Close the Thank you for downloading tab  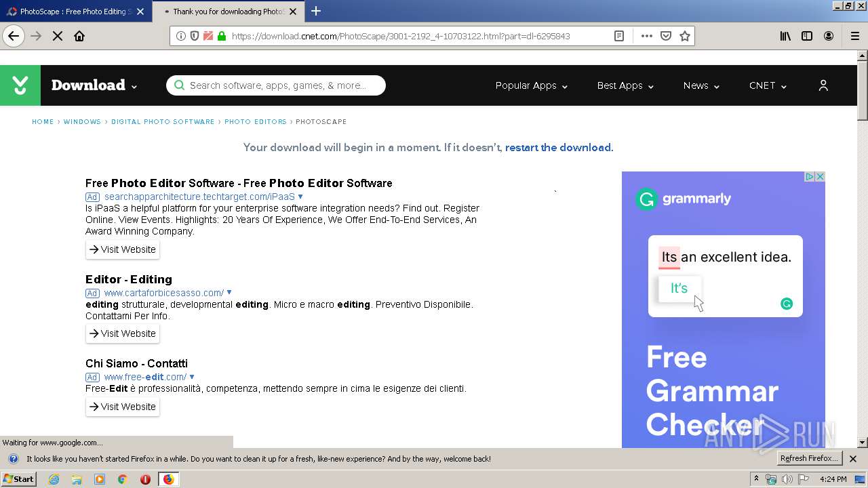[x=292, y=12]
